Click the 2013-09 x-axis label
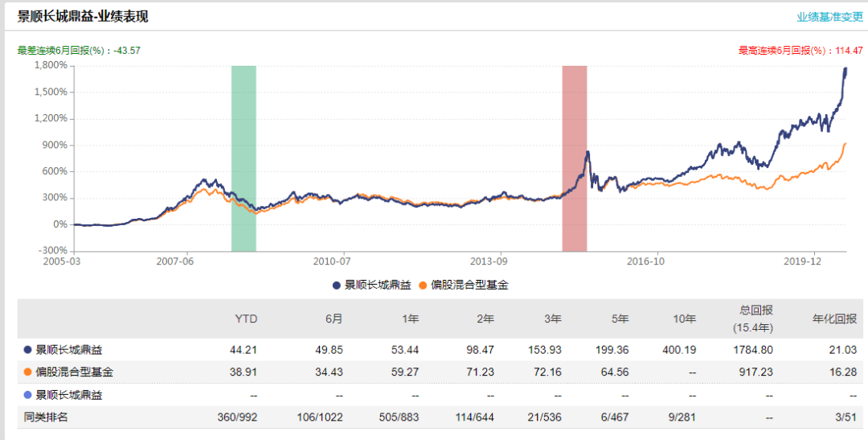The image size is (868, 440). (x=489, y=261)
